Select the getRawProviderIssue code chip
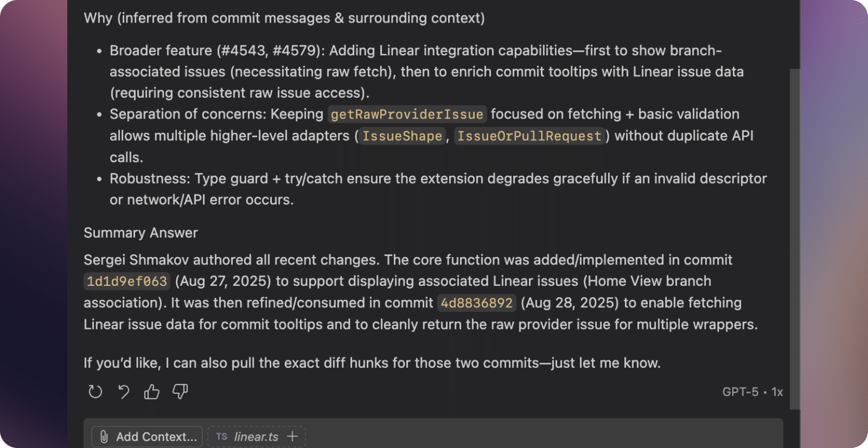This screenshot has width=868, height=448. (x=407, y=114)
